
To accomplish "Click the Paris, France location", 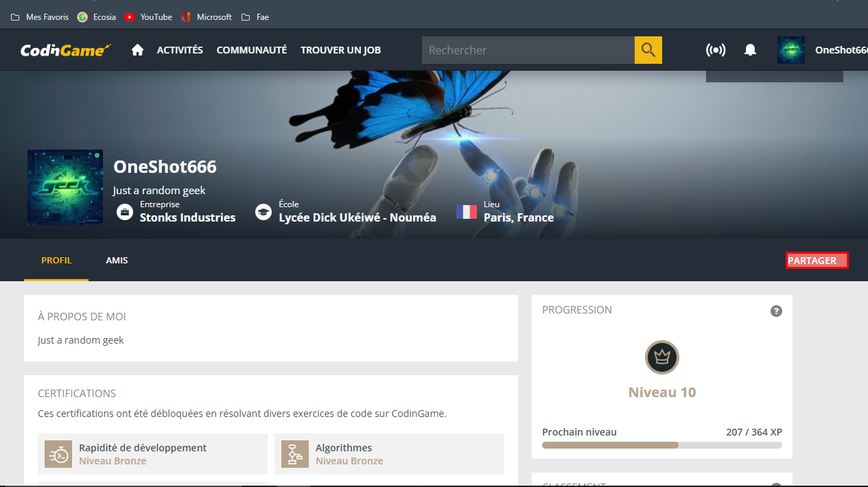I will coord(519,217).
